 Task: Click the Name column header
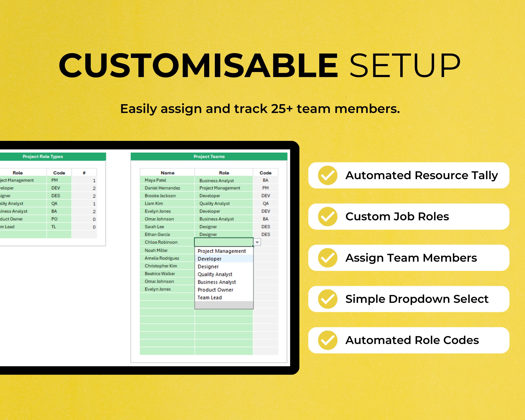point(167,173)
